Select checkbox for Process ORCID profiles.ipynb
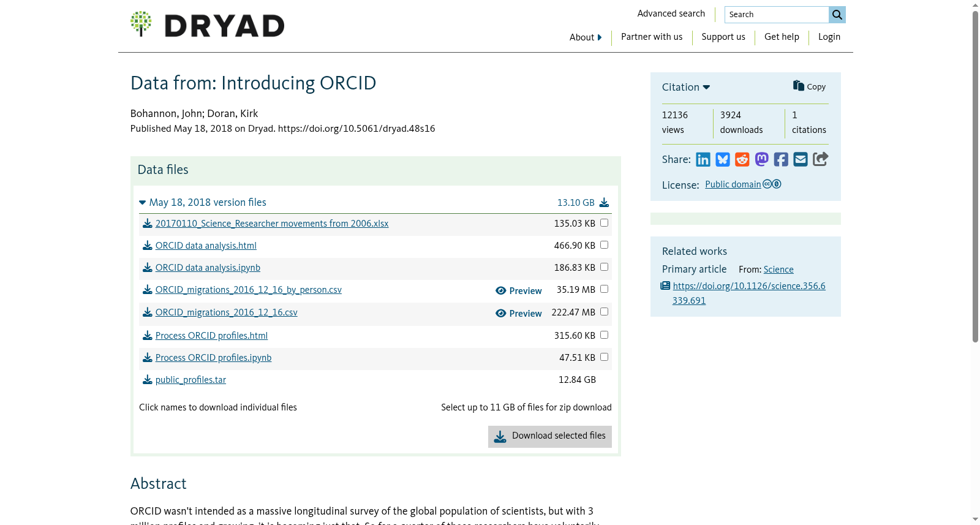The height and width of the screenshot is (525, 980). point(604,357)
